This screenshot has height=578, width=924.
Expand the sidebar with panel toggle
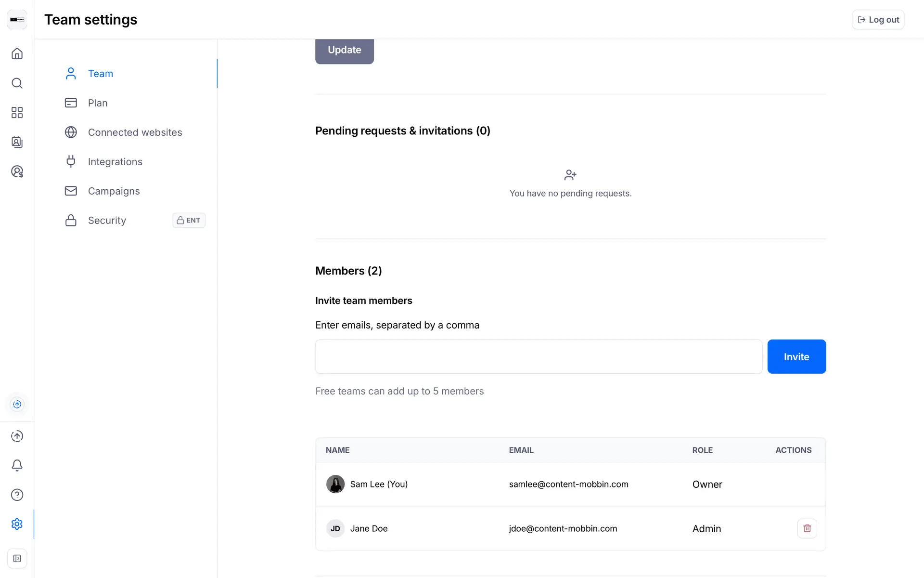click(17, 558)
